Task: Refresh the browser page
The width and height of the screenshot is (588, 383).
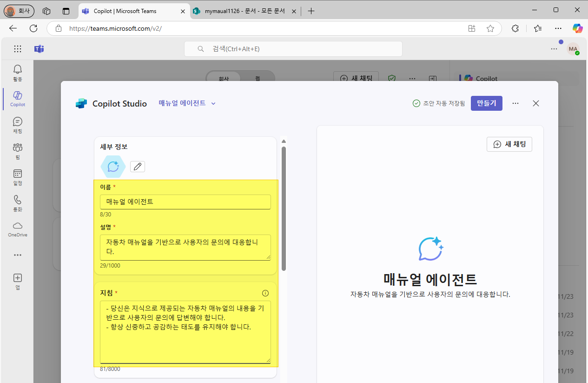Action: (x=33, y=28)
